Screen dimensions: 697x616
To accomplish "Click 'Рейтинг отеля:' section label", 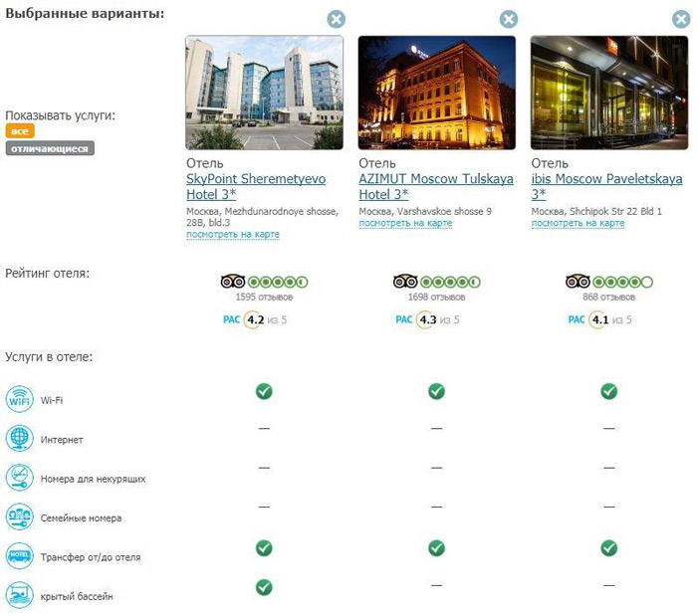I will pyautogui.click(x=47, y=273).
